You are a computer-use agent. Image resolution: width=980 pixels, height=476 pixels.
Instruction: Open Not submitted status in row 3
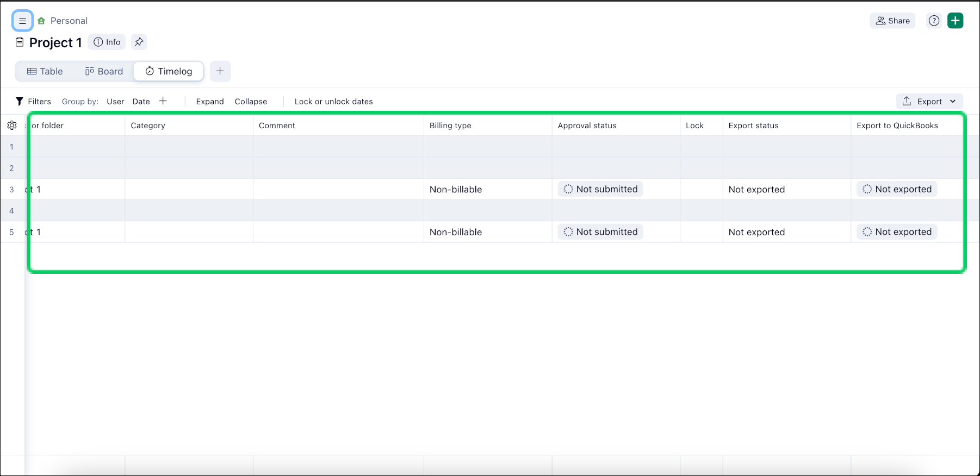[600, 189]
